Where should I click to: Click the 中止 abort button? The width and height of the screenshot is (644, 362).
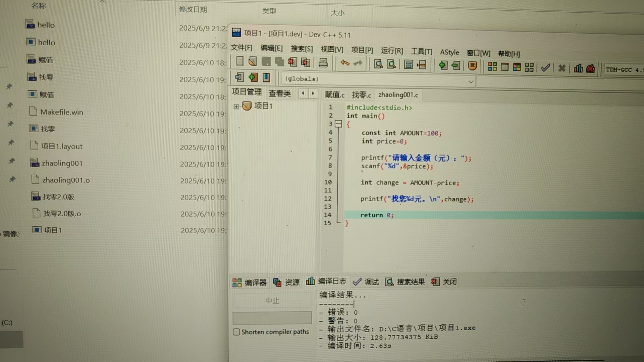[272, 300]
